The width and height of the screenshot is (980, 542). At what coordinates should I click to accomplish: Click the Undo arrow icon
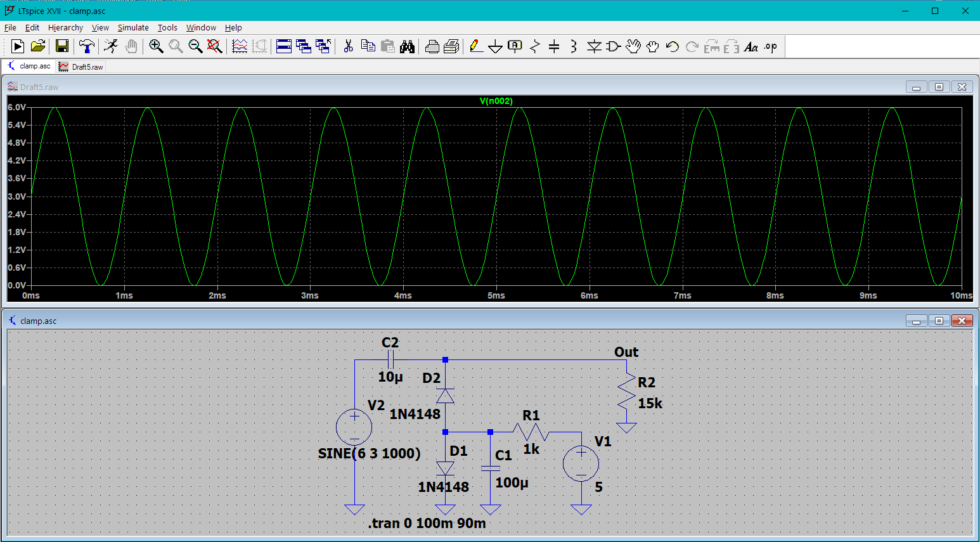[x=673, y=46]
